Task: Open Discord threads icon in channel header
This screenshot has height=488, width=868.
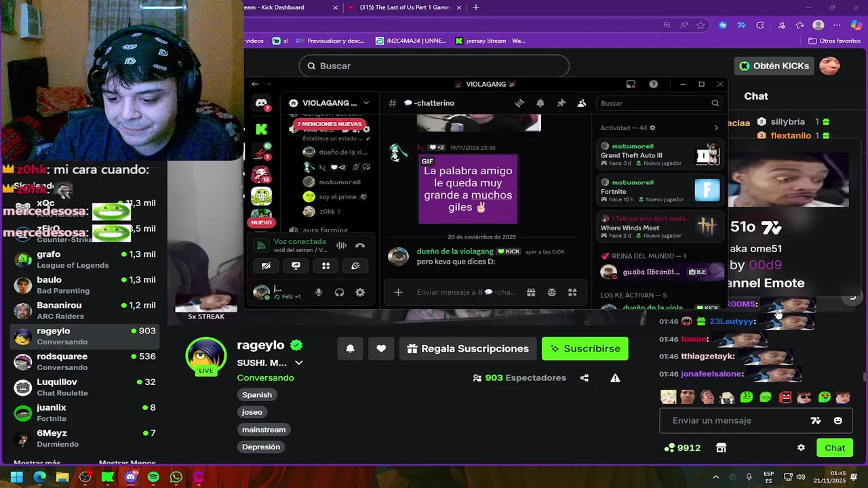Action: point(519,103)
